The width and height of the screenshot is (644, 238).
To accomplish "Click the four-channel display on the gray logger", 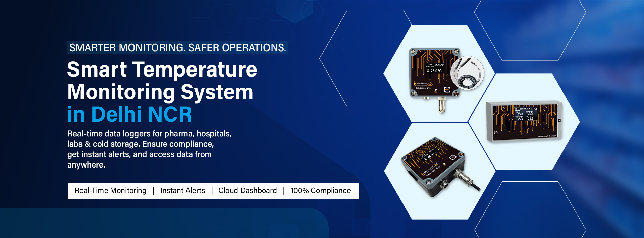I will point(525,114).
